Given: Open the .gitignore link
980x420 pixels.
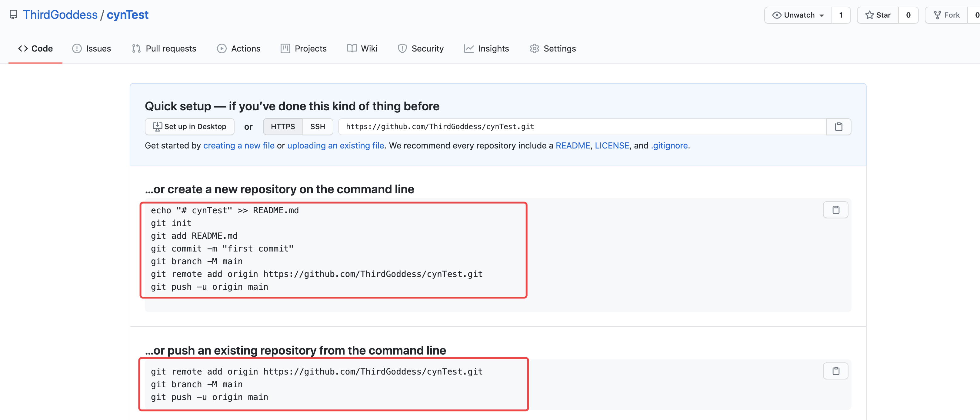Looking at the screenshot, I should point(669,146).
